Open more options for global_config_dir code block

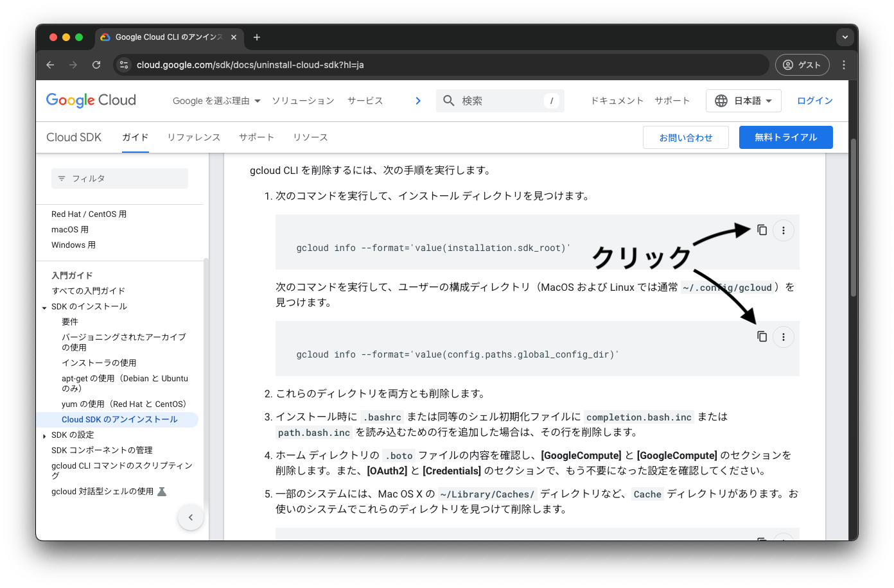[x=784, y=337]
